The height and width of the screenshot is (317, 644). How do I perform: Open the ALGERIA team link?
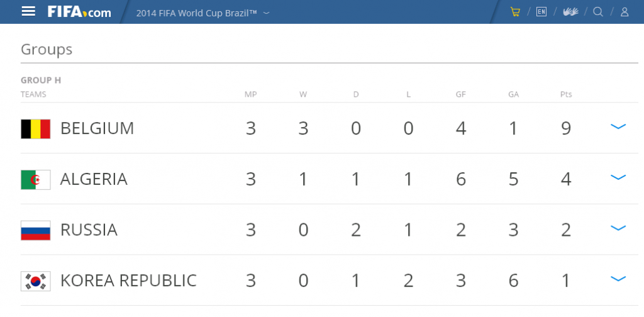94,179
